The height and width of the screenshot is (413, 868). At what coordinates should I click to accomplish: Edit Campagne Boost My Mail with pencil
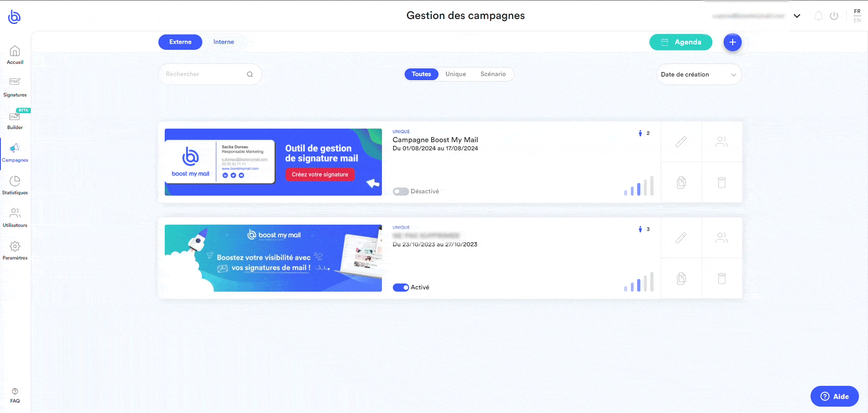point(681,142)
